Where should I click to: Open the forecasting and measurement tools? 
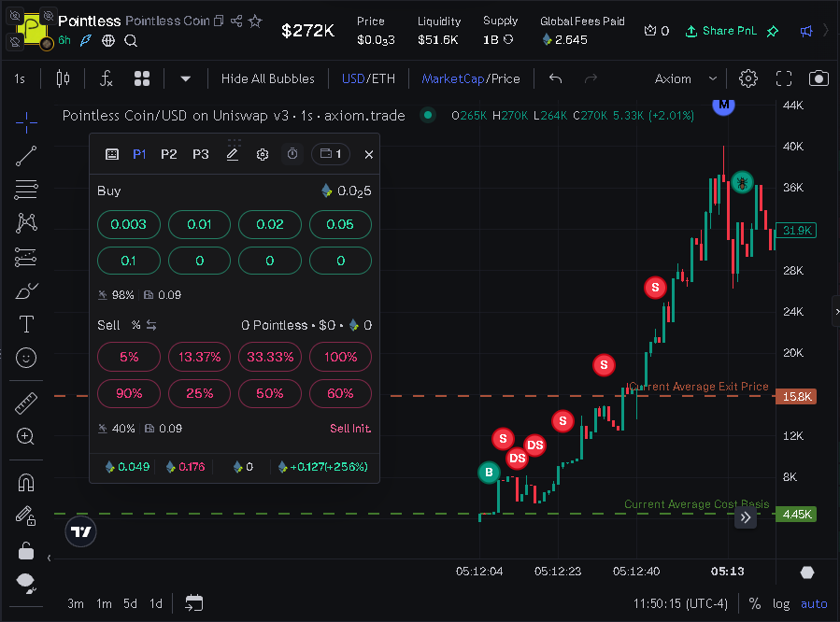(x=26, y=258)
